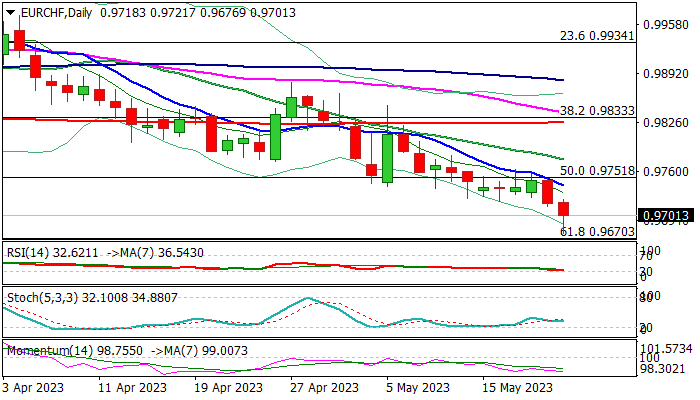Click the 0.98920 price scale label
Image resolution: width=700 pixels, height=400 pixels.
point(666,73)
